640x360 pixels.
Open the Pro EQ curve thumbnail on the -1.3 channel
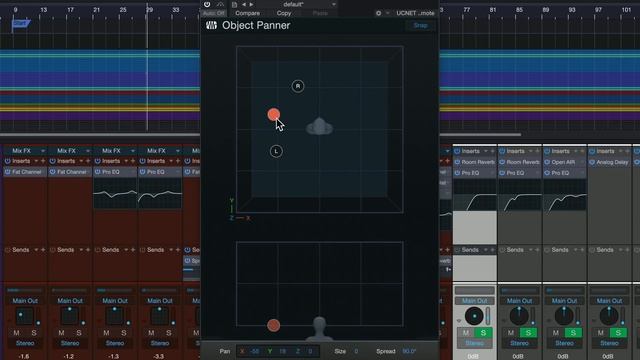(x=115, y=193)
